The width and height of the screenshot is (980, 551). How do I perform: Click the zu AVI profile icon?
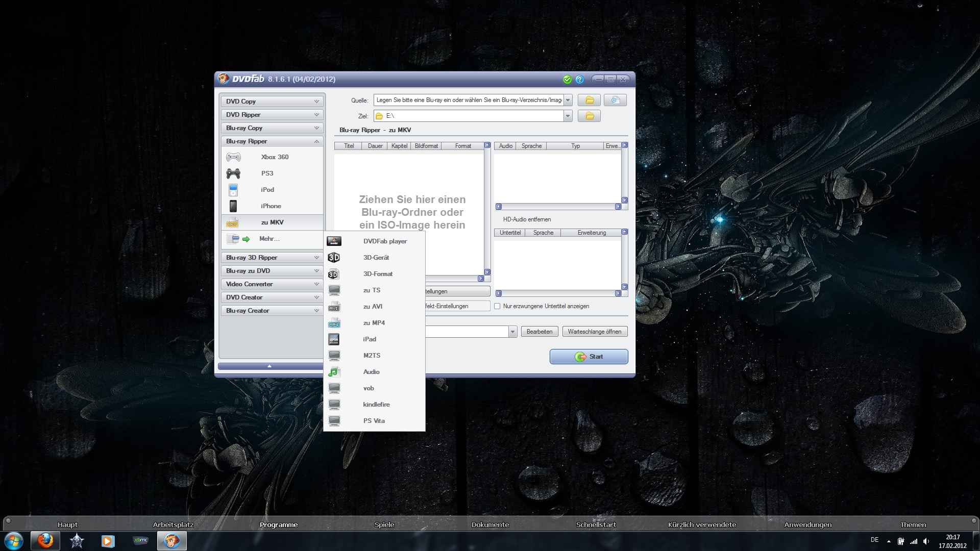click(334, 307)
